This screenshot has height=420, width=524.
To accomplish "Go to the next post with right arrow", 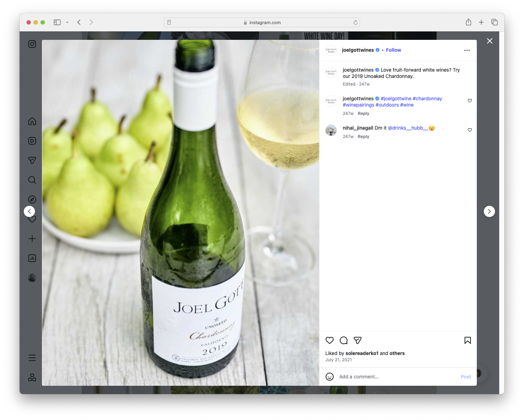I will click(489, 211).
